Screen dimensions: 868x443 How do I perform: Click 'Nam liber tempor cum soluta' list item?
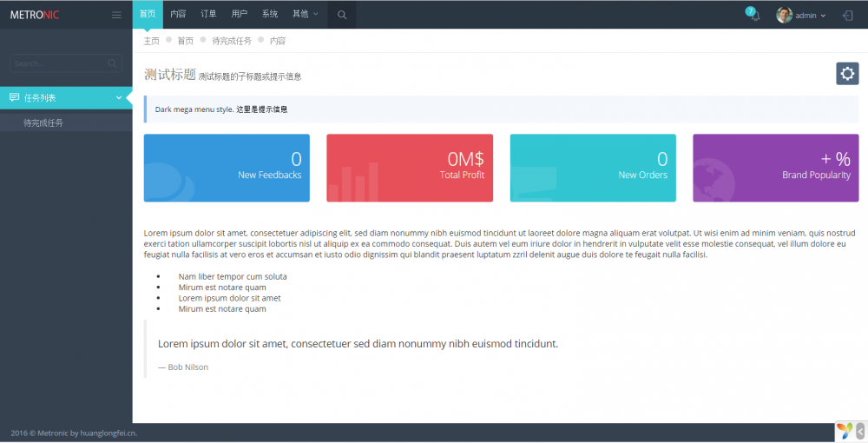[x=233, y=276]
